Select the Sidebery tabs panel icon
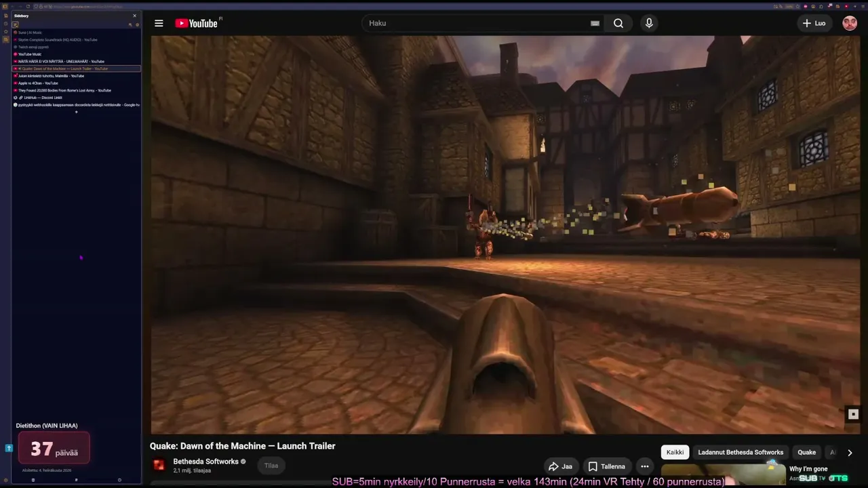 (x=15, y=24)
